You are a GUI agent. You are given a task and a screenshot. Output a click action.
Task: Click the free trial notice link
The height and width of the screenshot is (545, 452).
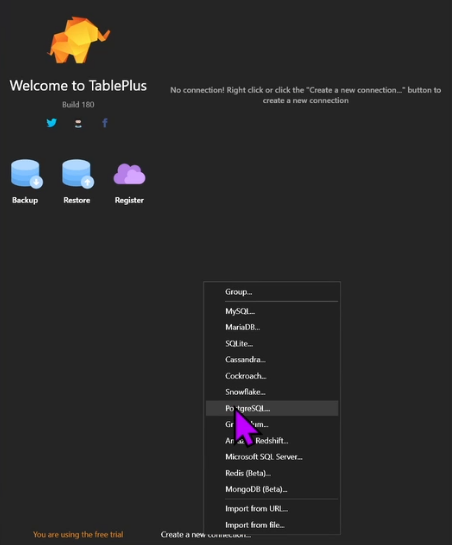click(78, 534)
